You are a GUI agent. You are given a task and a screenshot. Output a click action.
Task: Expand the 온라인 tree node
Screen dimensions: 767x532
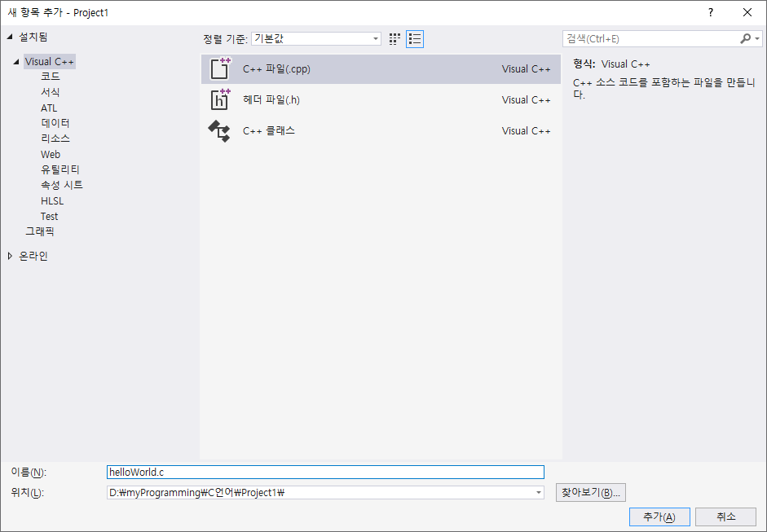pyautogui.click(x=10, y=256)
